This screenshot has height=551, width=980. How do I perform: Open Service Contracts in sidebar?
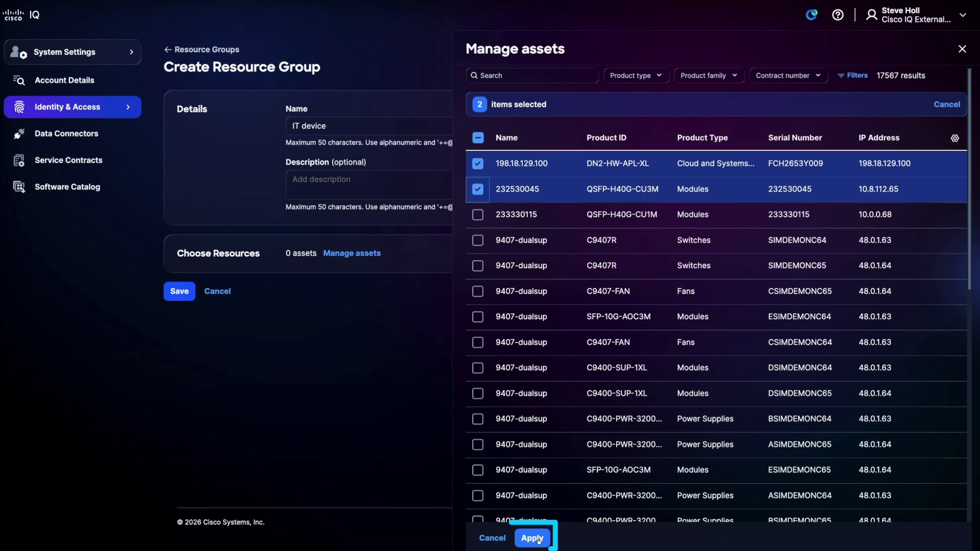click(x=72, y=160)
